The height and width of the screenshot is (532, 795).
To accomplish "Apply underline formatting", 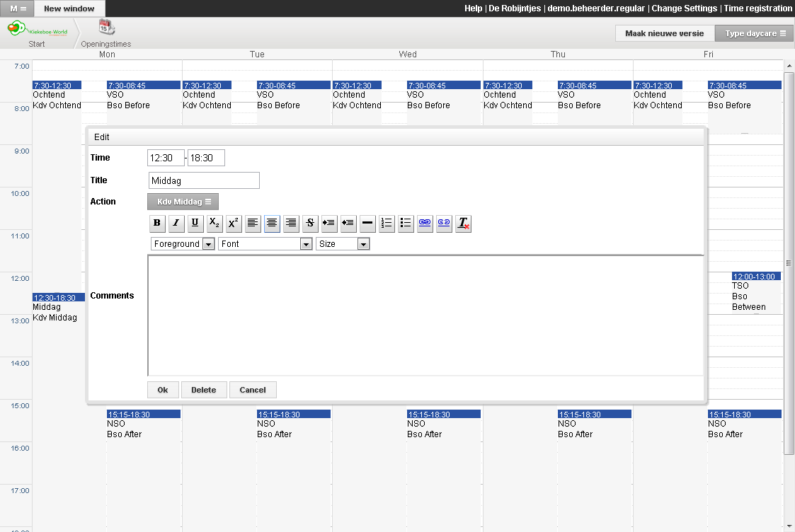I will click(x=195, y=224).
